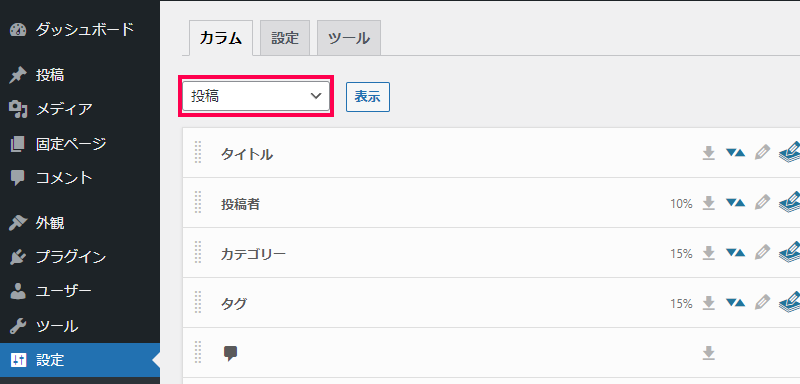Image resolution: width=800 pixels, height=384 pixels.
Task: Click the drag handle on タグ row
Action: coord(198,303)
